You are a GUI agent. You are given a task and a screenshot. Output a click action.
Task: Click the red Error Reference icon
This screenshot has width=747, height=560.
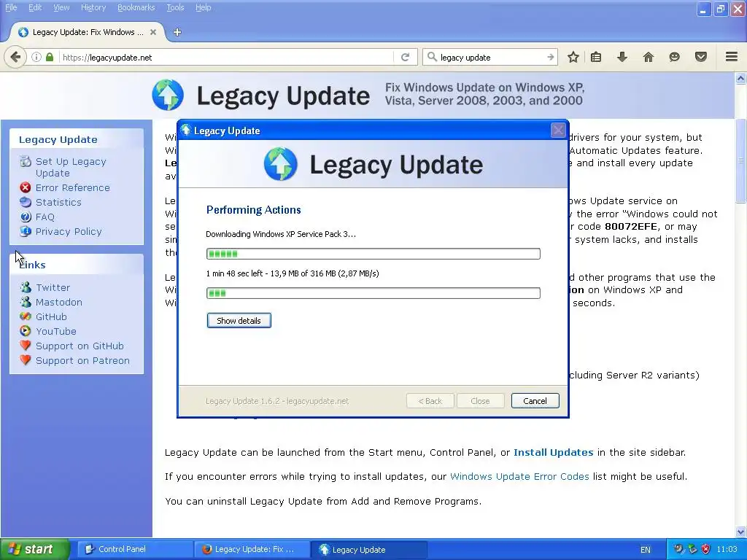tap(26, 187)
